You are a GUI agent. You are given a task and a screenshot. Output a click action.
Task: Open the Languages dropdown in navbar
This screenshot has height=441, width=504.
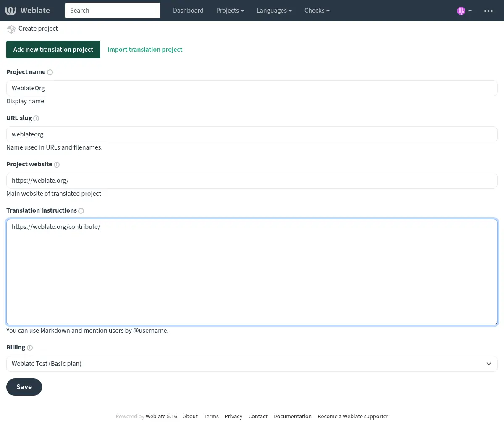point(274,10)
